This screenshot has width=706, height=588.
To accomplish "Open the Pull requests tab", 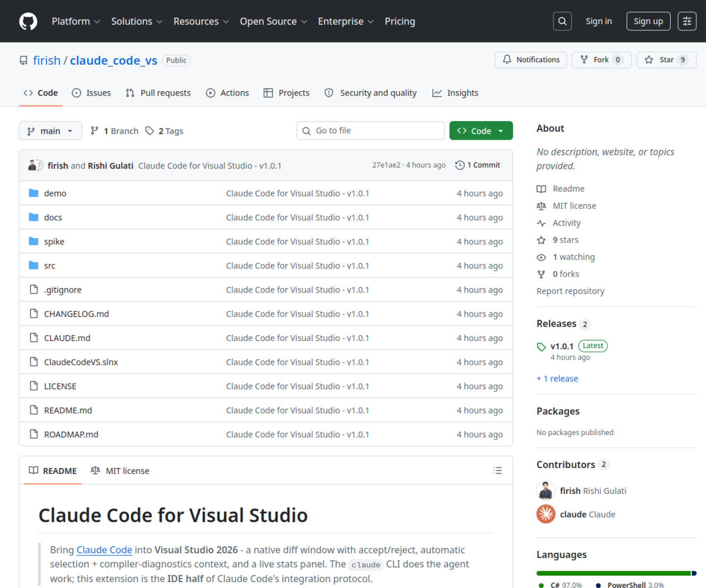I will point(158,93).
